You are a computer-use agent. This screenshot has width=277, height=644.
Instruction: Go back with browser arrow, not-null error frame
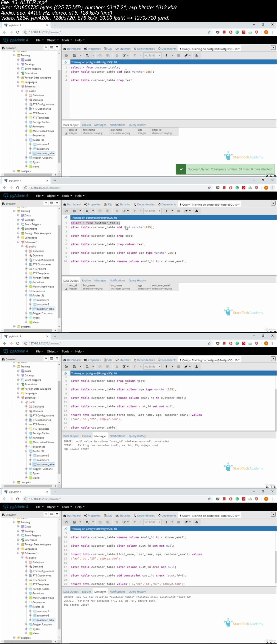click(x=5, y=343)
